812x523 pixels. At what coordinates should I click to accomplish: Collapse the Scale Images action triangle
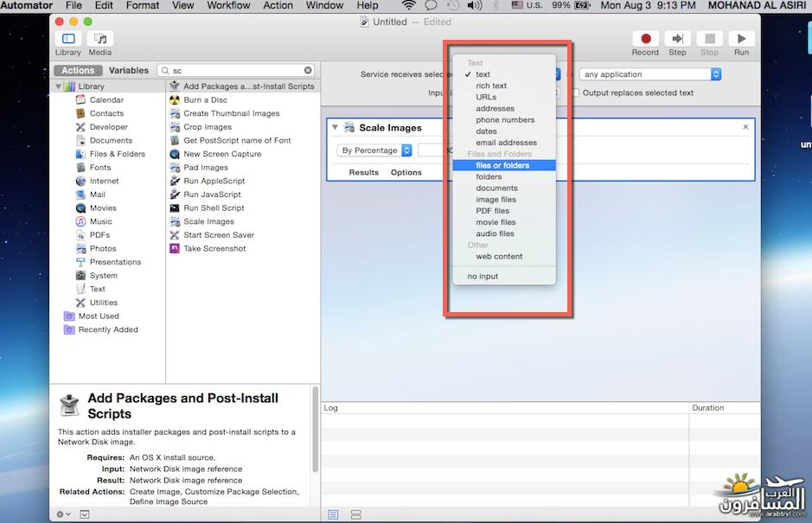(x=335, y=127)
